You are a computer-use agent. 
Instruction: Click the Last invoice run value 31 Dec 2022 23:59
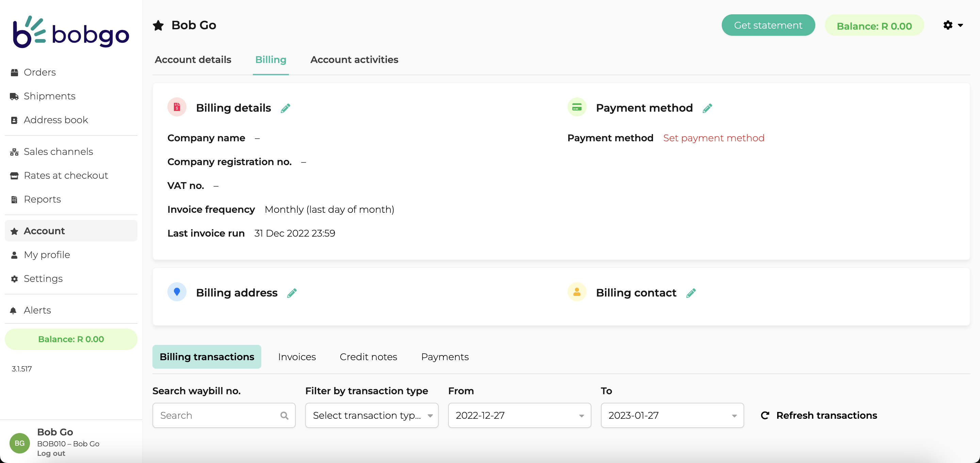point(294,233)
